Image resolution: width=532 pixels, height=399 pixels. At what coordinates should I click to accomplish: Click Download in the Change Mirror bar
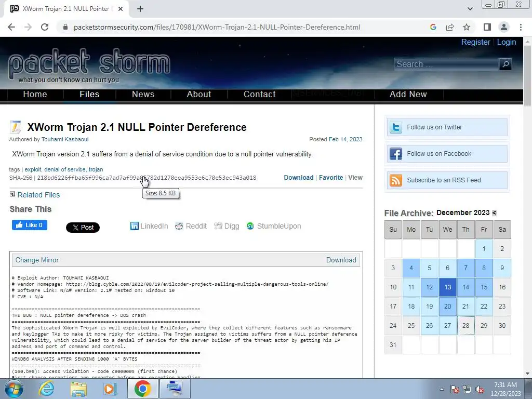pyautogui.click(x=341, y=260)
